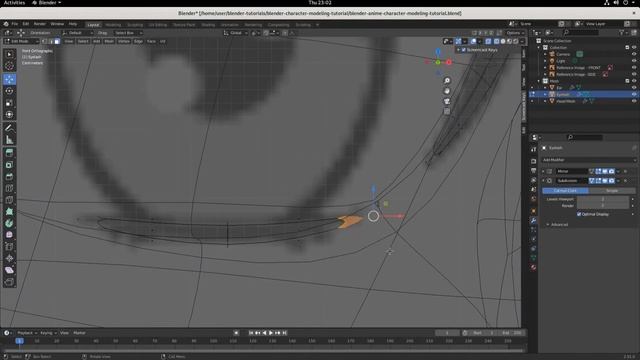Open the Render menu

click(40, 24)
